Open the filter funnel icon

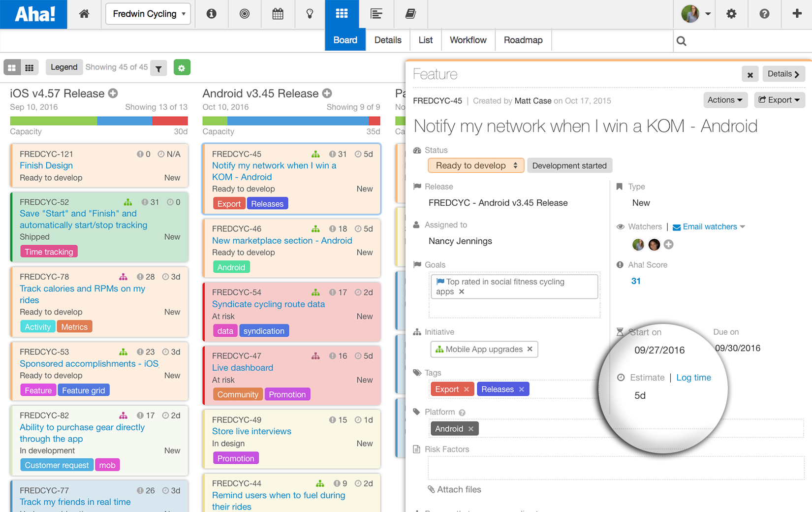(158, 68)
